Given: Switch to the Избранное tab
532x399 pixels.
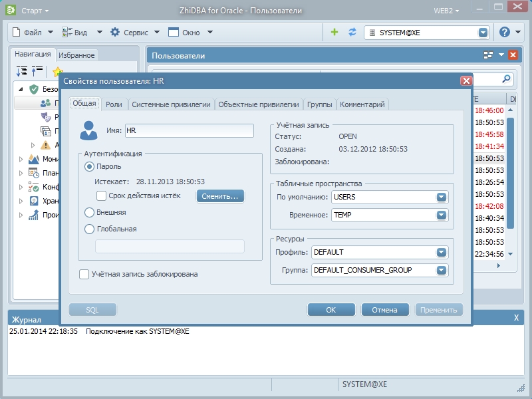Looking at the screenshot, I should [76, 55].
